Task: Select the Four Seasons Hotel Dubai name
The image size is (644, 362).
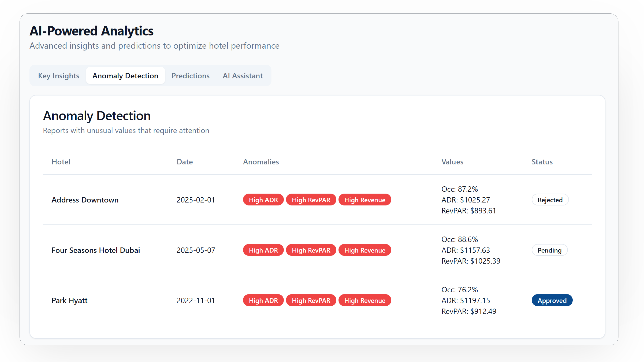Action: (96, 250)
